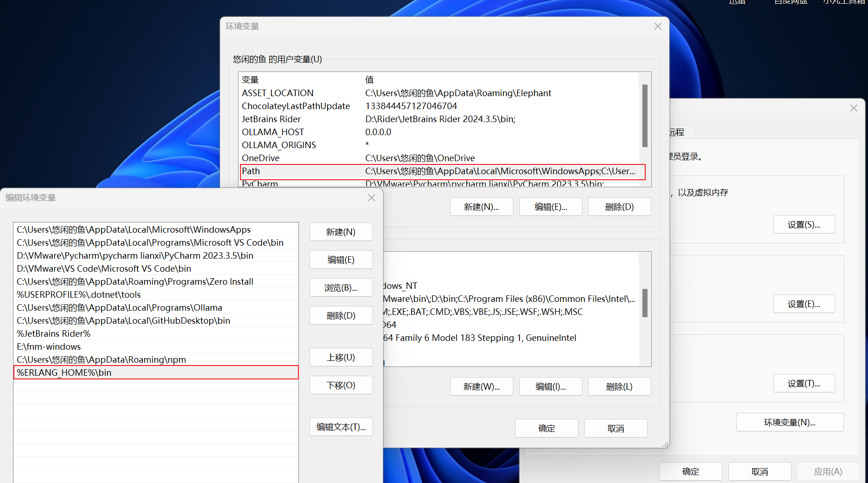Click 删除(D) under user variables
Image resolution: width=868 pixels, height=483 pixels.
[x=620, y=207]
